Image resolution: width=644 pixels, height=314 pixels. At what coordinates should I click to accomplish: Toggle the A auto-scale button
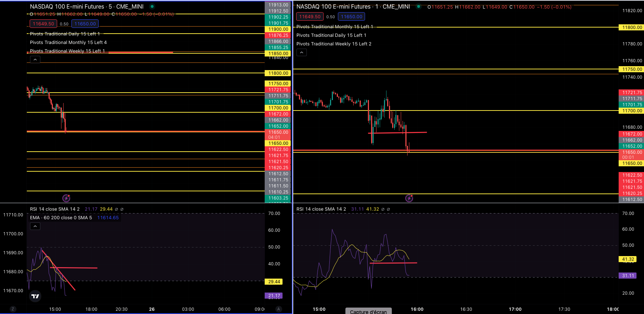(279, 309)
